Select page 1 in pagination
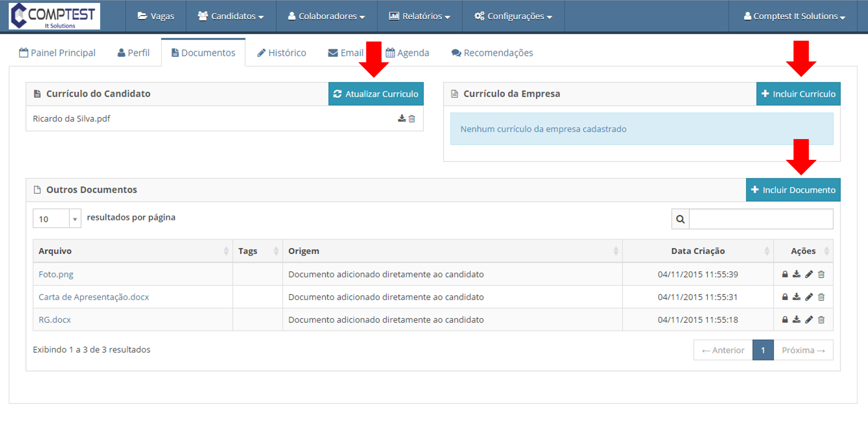This screenshot has width=868, height=428. pos(763,350)
